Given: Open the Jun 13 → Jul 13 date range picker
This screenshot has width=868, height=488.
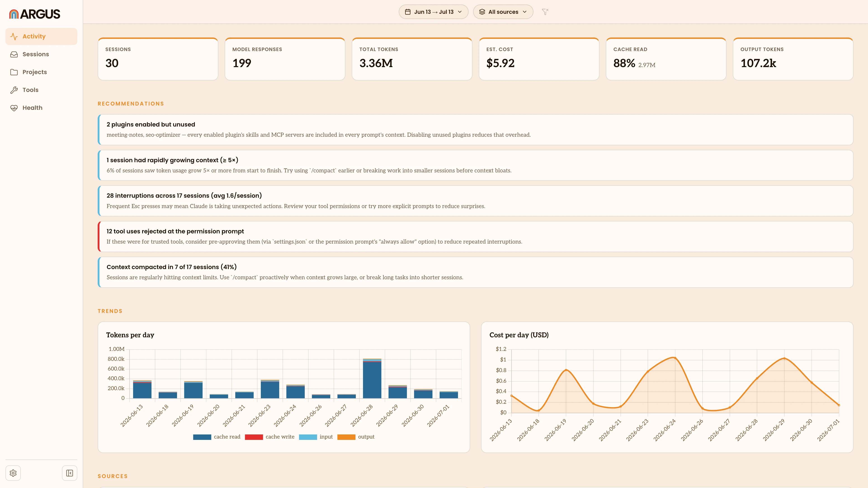Looking at the screenshot, I should (433, 12).
